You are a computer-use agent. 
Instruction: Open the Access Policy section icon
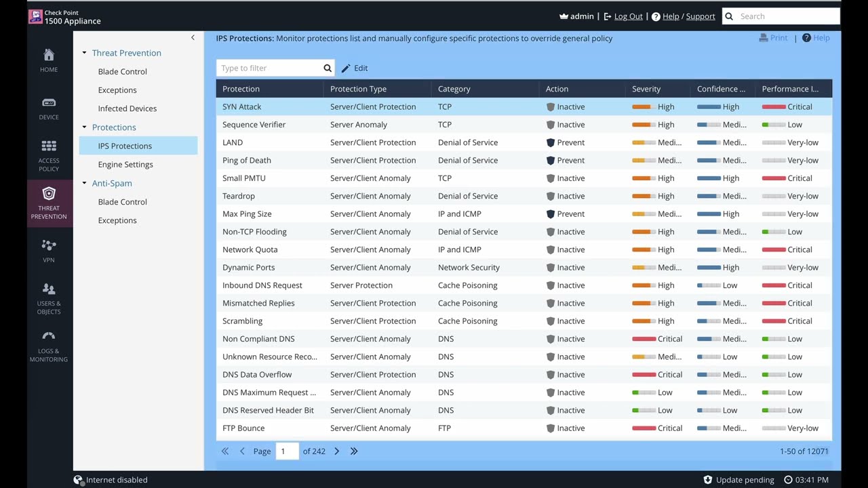point(49,146)
